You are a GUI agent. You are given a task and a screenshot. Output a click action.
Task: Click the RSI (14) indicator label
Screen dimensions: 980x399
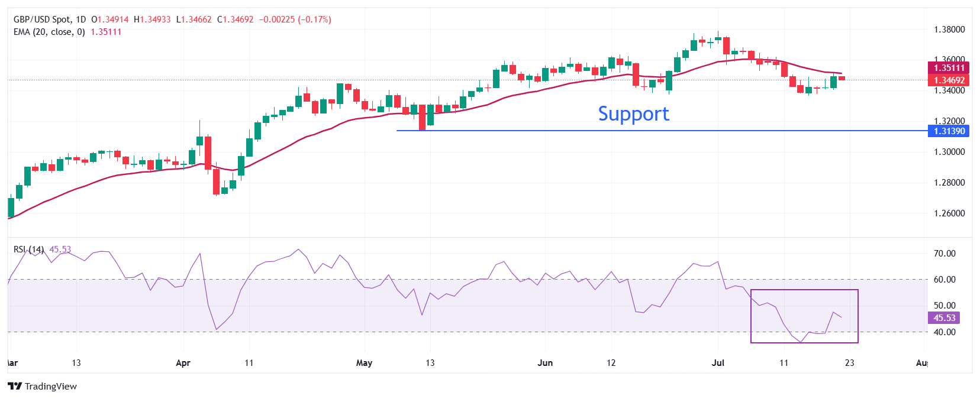tap(28, 249)
